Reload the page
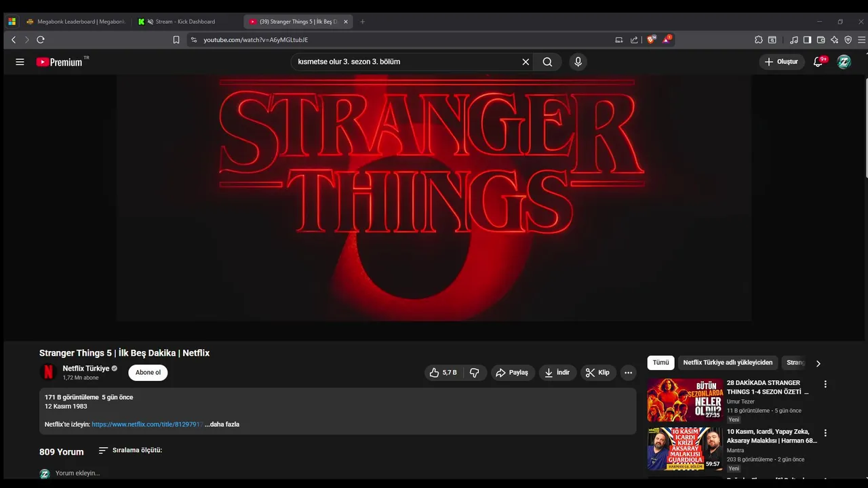The image size is (868, 488). click(41, 40)
